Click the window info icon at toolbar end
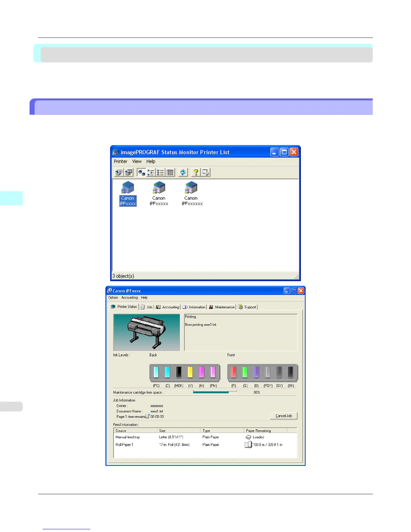411x532 pixels. pyautogui.click(x=205, y=172)
